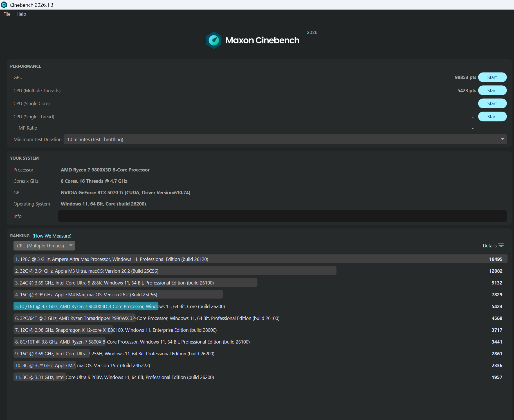
Task: Select the Snapdragon X 12-core ranking row
Action: 260,330
